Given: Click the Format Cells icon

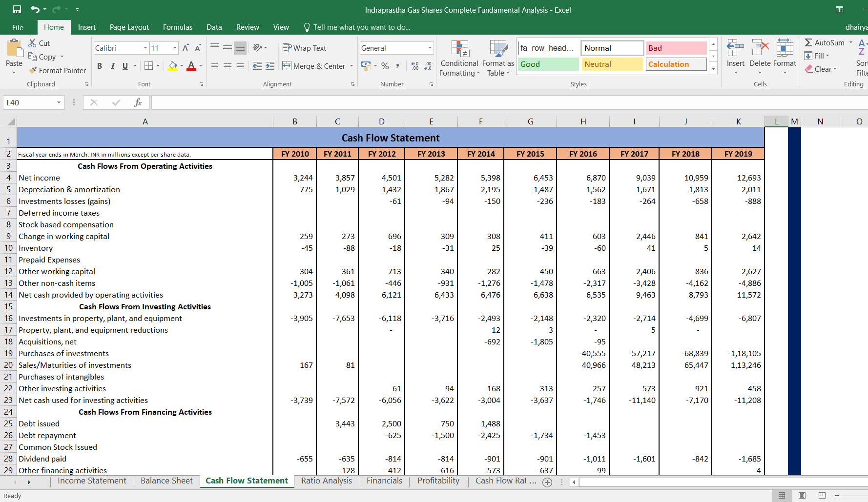Looking at the screenshot, I should pyautogui.click(x=785, y=48).
